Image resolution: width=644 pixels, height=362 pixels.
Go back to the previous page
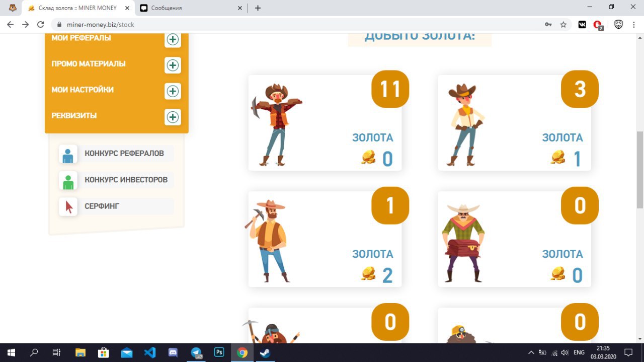tap(10, 24)
